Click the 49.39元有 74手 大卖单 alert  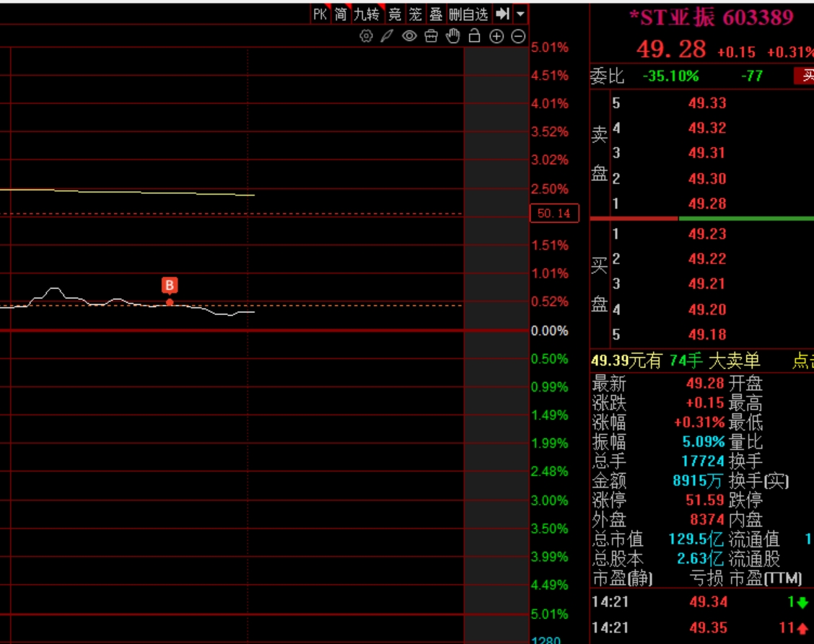tap(675, 360)
